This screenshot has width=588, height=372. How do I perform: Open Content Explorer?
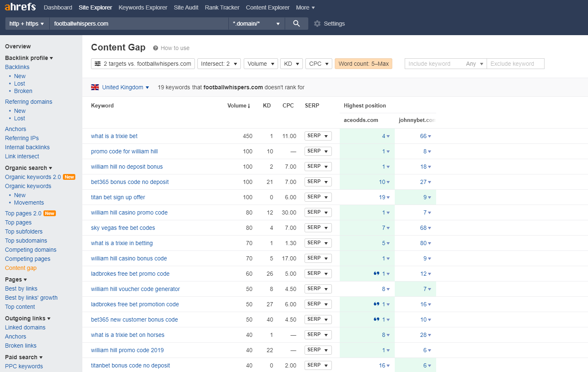point(268,7)
